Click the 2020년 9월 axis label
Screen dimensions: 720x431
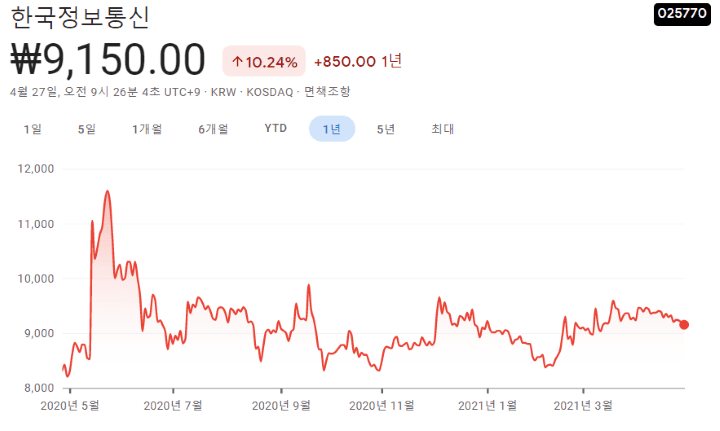tap(281, 406)
